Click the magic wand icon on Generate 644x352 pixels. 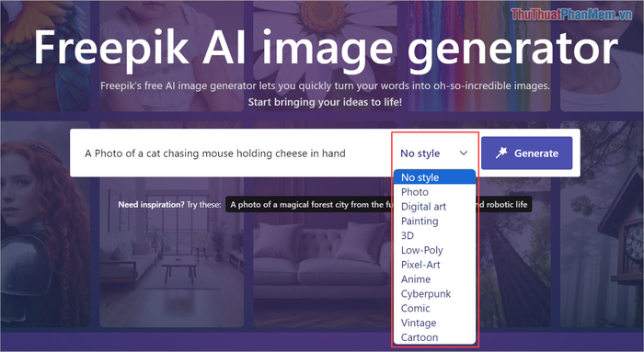pyautogui.click(x=501, y=153)
